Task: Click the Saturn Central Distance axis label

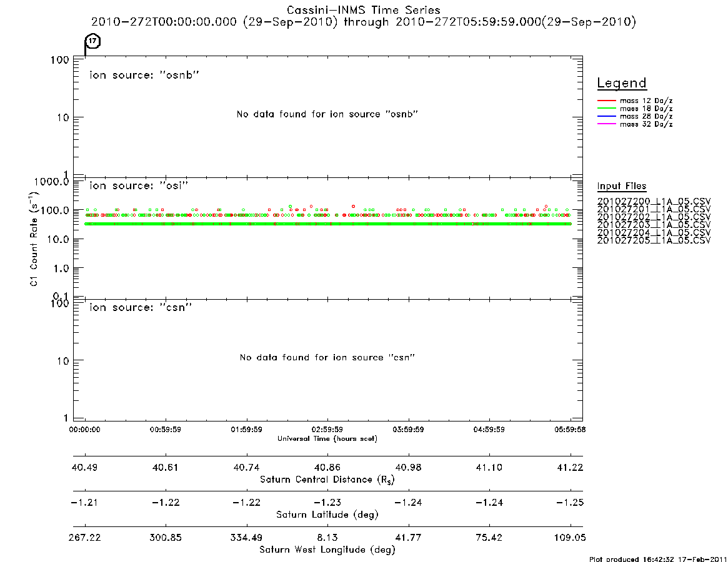Action: (327, 480)
